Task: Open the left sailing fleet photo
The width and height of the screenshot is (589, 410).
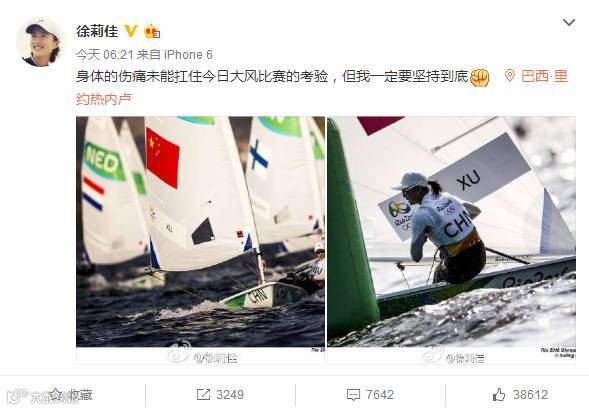Action: pyautogui.click(x=200, y=231)
